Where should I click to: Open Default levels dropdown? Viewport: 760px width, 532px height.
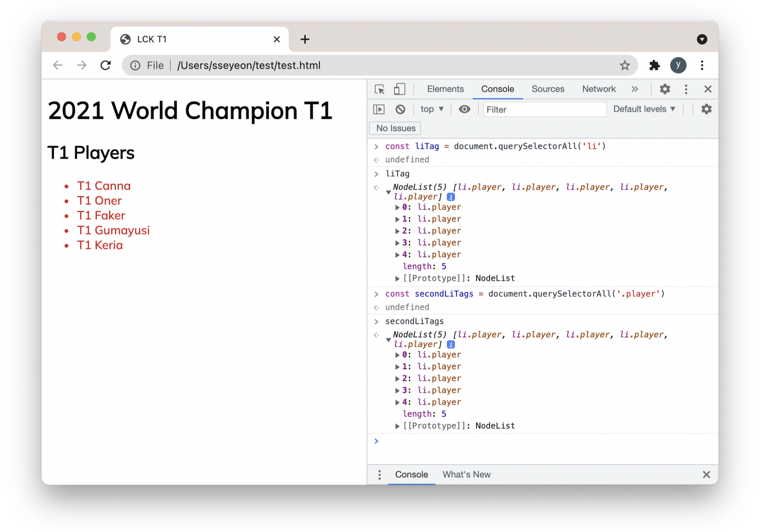[644, 109]
